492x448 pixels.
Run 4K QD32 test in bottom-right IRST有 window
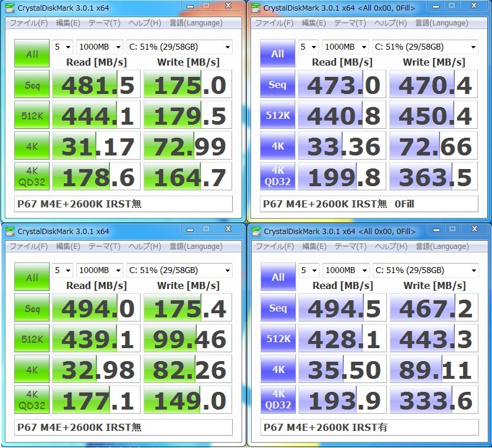pos(278,400)
